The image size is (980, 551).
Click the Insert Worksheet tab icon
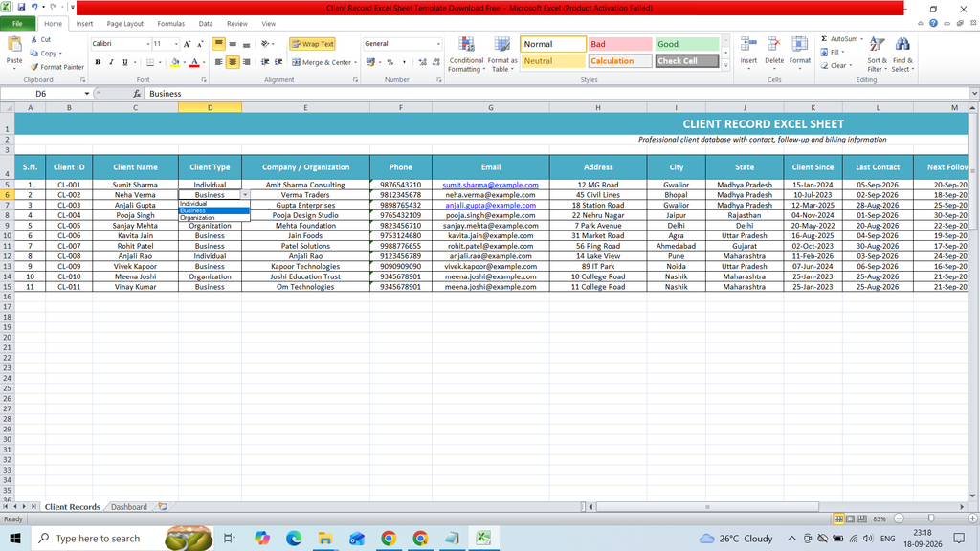click(163, 507)
